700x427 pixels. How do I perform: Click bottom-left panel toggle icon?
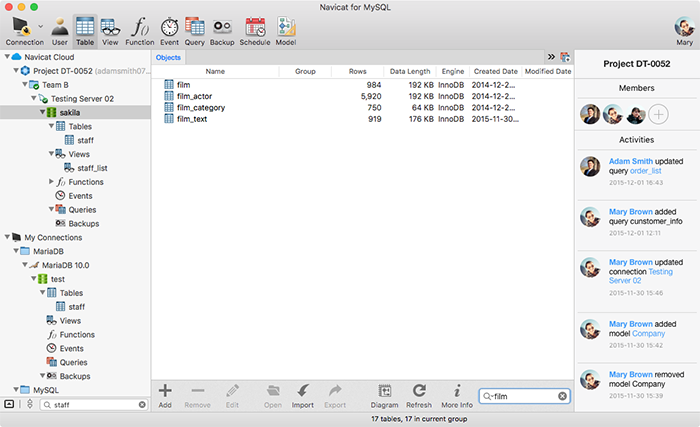click(9, 404)
